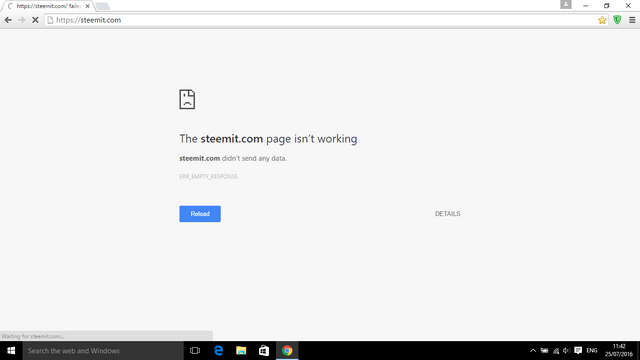
Task: Bookmark this page with the star icon
Action: click(x=602, y=20)
